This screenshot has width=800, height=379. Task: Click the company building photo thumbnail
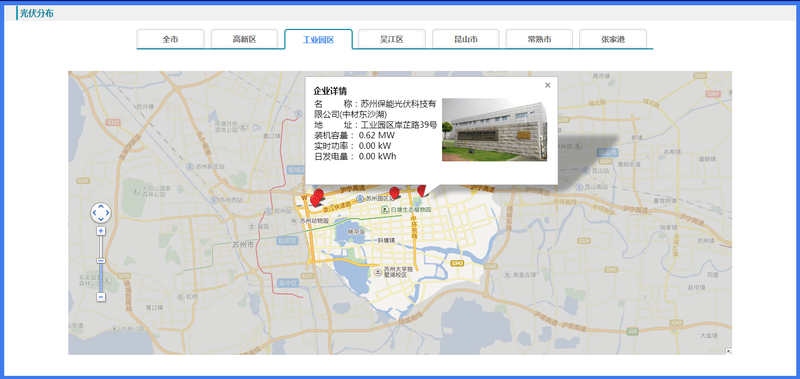(494, 130)
